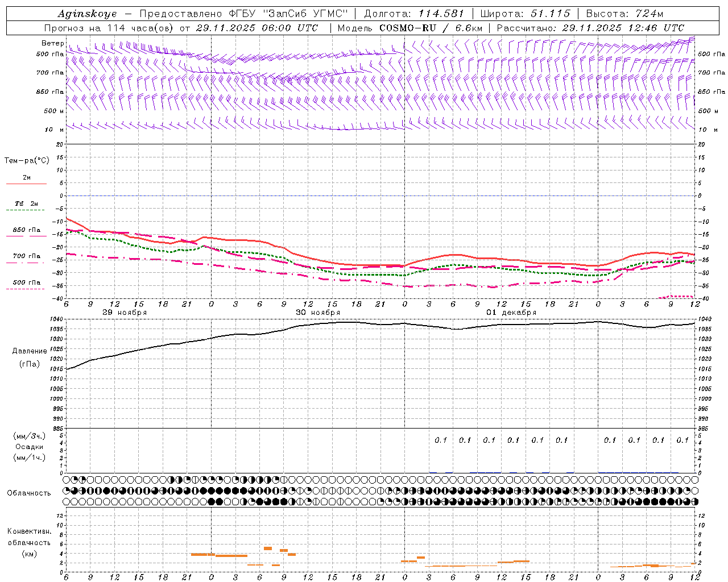Click the "Широта: 51.115" header field
728x582 pixels.
(x=525, y=14)
